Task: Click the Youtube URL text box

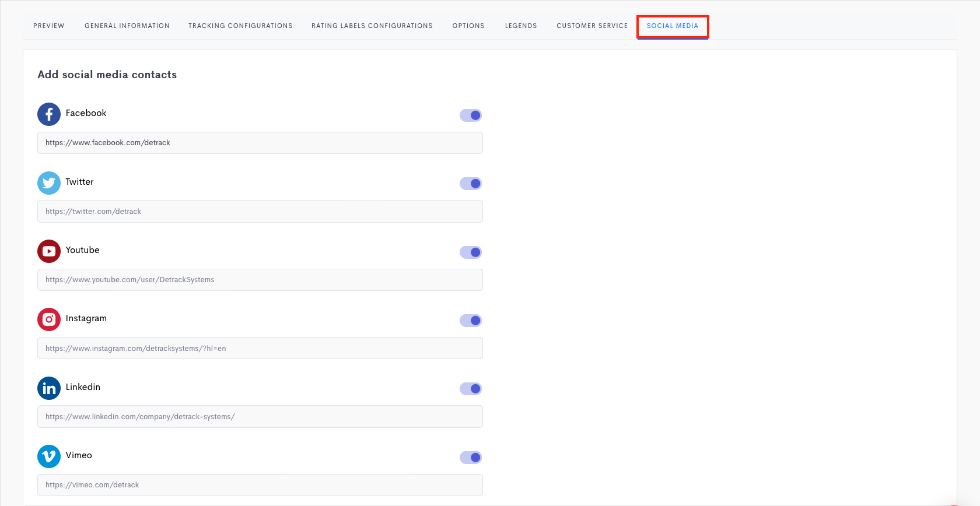Action: tap(260, 280)
